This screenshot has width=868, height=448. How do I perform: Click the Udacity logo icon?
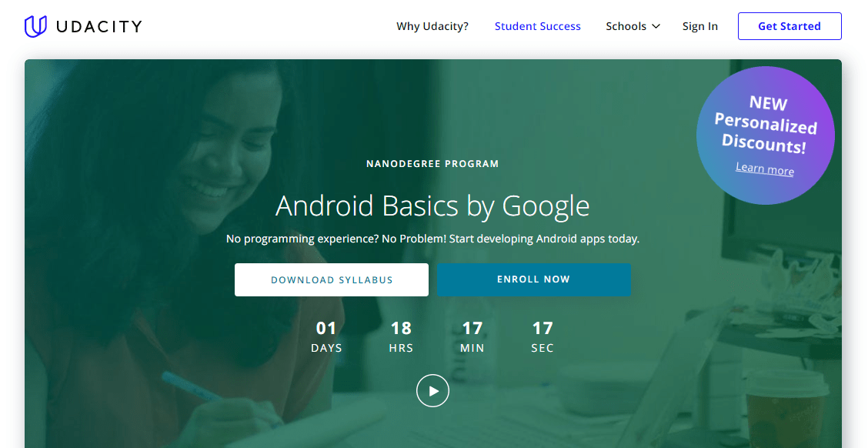point(33,25)
